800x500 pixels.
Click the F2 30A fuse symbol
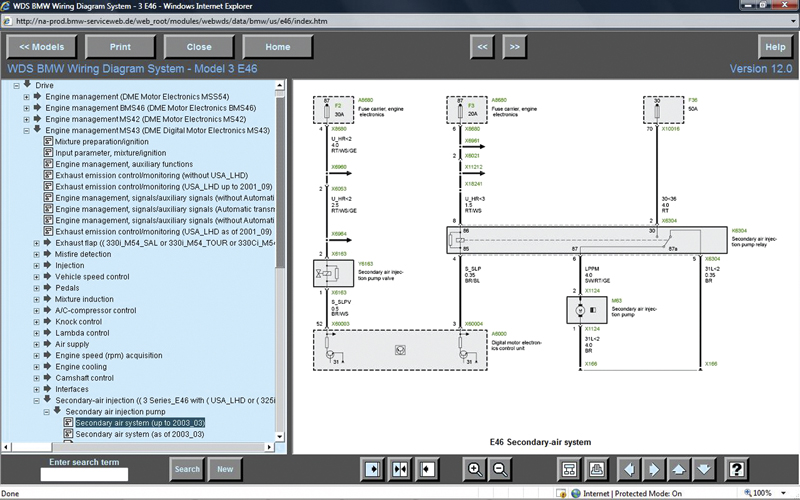point(327,110)
